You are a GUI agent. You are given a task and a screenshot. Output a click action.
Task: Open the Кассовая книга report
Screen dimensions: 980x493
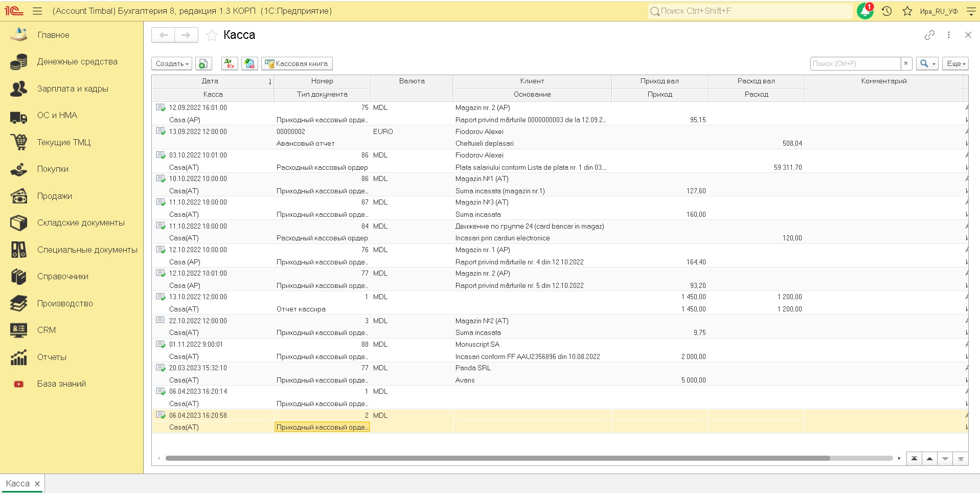297,63
